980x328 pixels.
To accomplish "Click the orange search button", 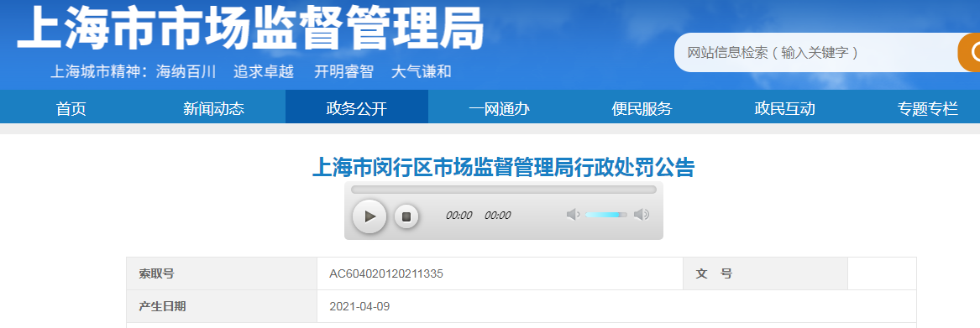I will [969, 53].
